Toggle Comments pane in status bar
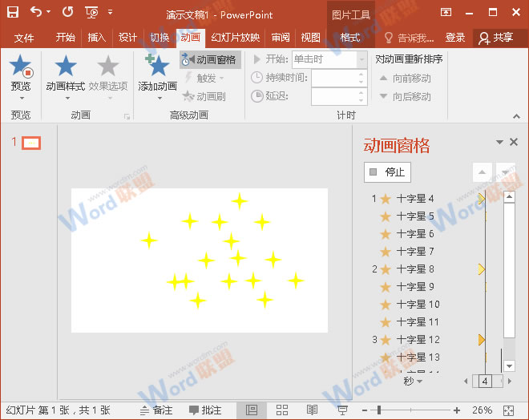Screen dimensions: 529x420 pyautogui.click(x=204, y=410)
